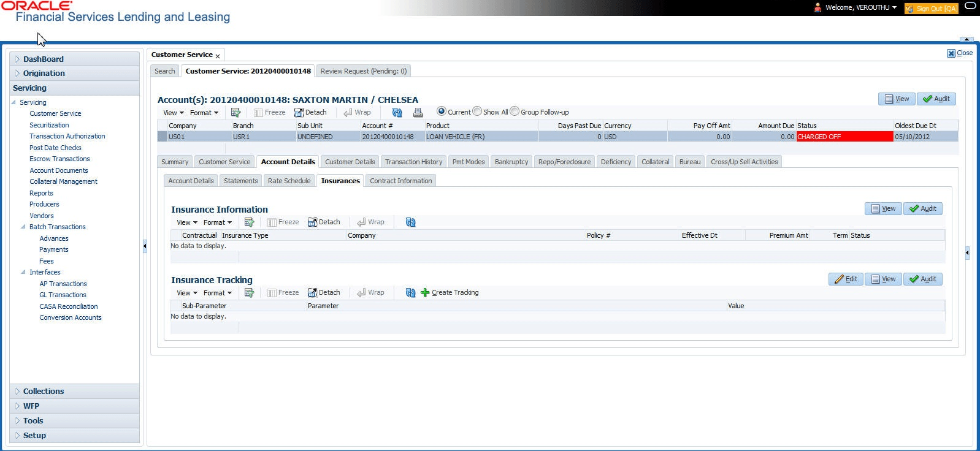The height and width of the screenshot is (451, 980).
Task: Open View menu in Insurance Information
Action: pyautogui.click(x=187, y=222)
